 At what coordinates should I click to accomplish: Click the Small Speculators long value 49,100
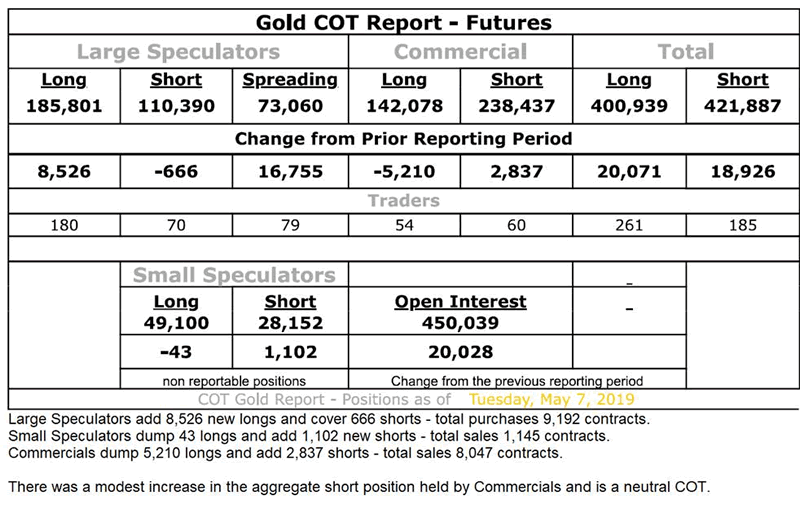176,323
